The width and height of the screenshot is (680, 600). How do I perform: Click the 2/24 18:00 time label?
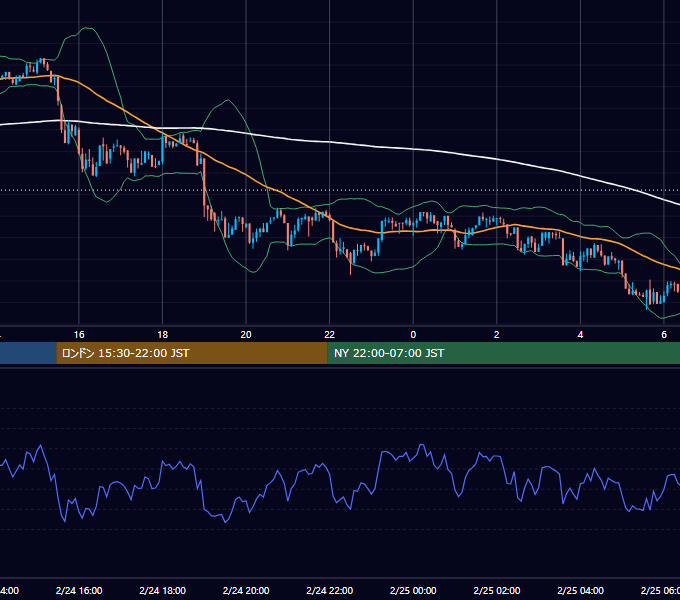click(x=163, y=590)
